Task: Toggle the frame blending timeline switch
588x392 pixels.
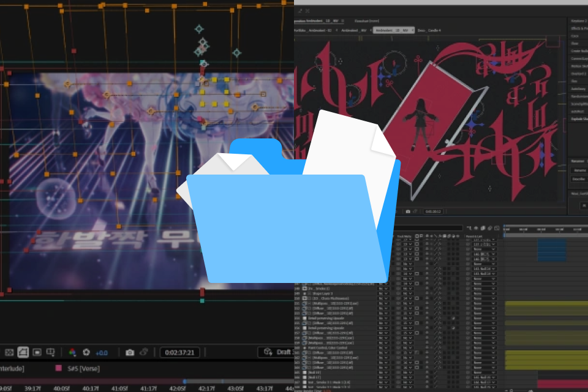Action: point(483,228)
